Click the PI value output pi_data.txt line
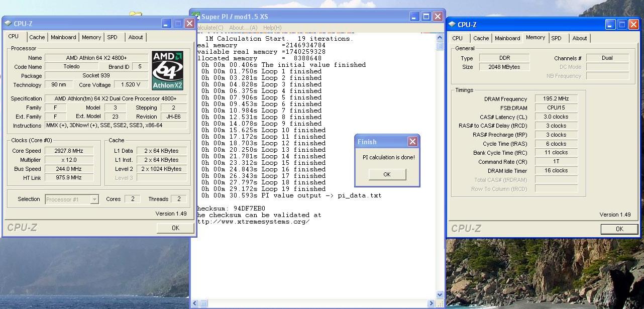Viewport: 644px width, 309px height. click(x=291, y=195)
